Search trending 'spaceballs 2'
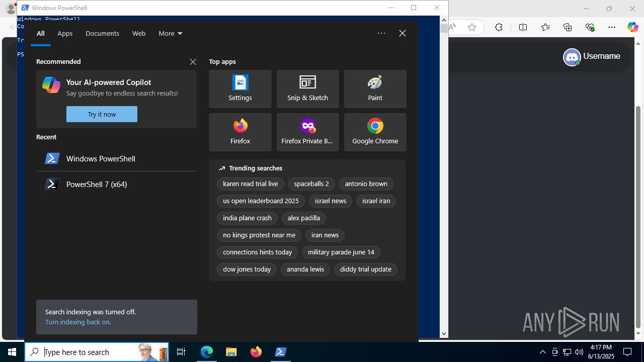 [x=311, y=184]
